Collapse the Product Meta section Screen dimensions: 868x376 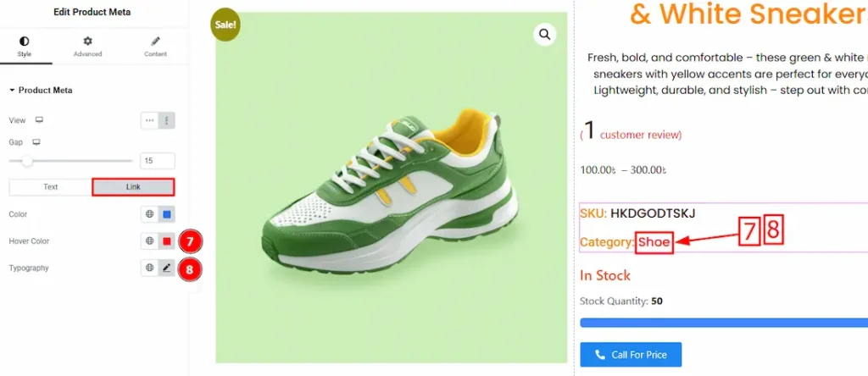12,90
